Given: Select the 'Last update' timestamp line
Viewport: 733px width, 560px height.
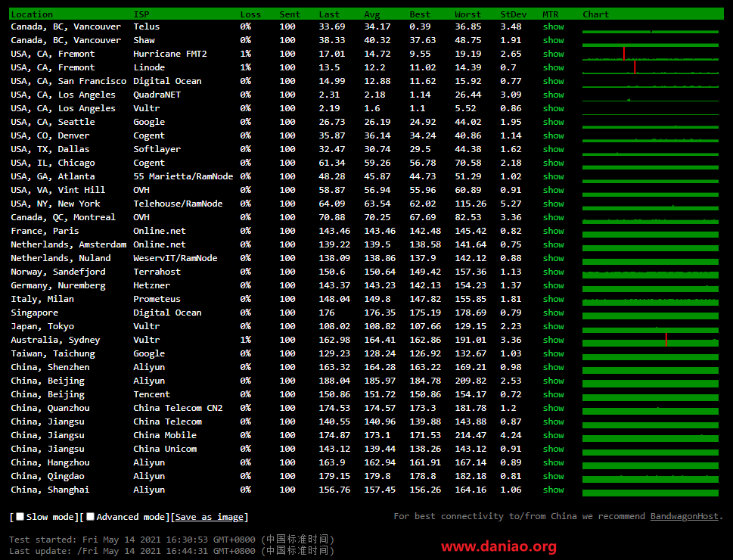Looking at the screenshot, I should (172, 551).
